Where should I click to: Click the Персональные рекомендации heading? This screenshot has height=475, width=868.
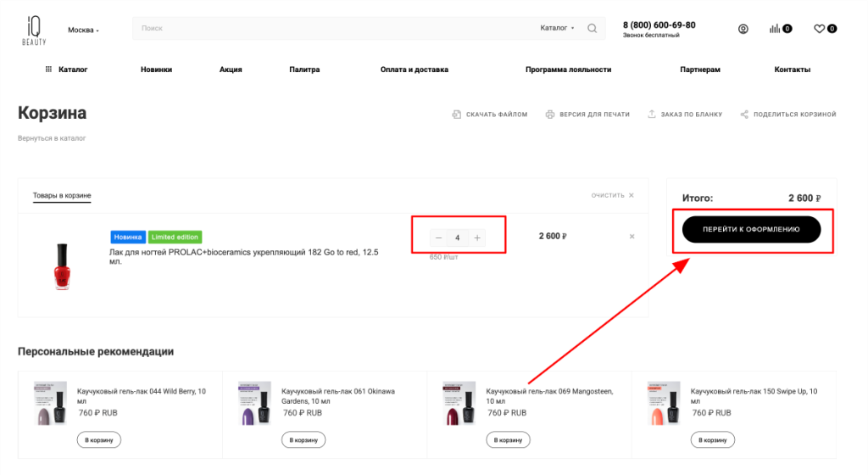click(x=96, y=351)
